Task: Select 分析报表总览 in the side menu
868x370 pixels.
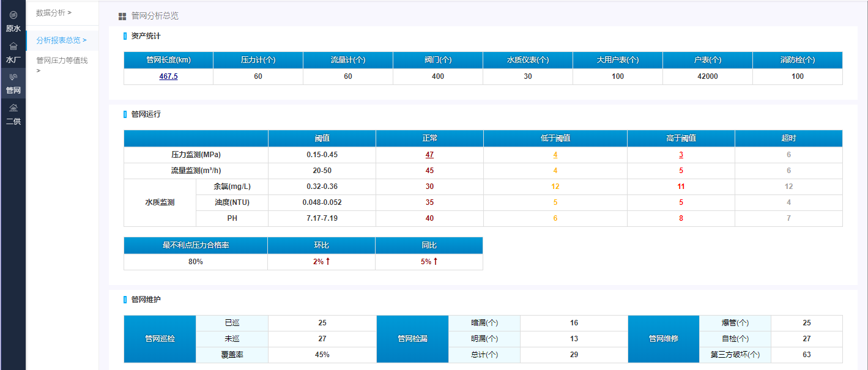Action: (61, 40)
